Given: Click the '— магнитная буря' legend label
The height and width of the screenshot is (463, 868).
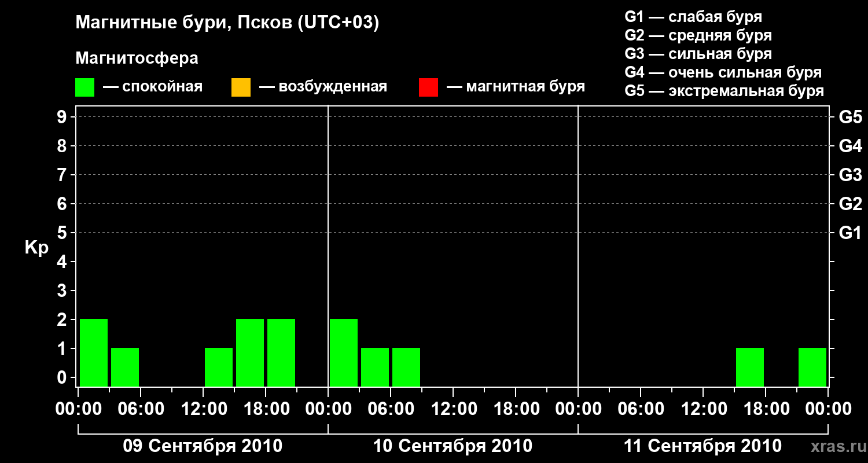Looking at the screenshot, I should coord(516,87).
